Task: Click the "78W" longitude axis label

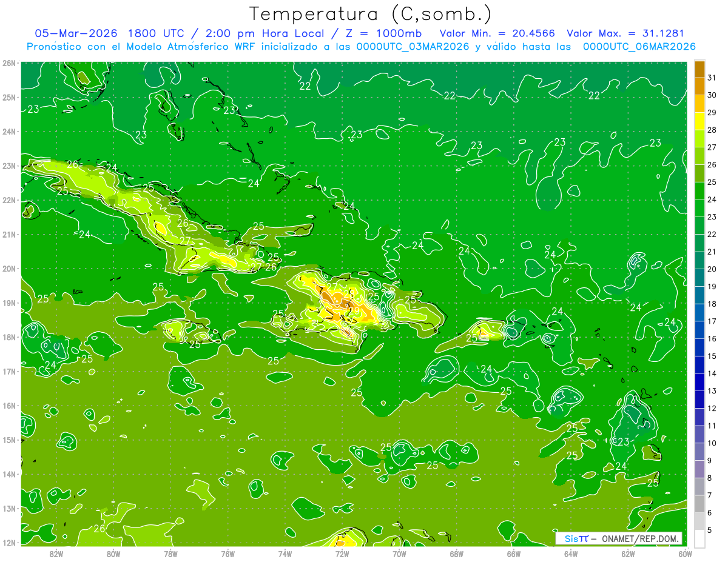Action: pos(170,554)
